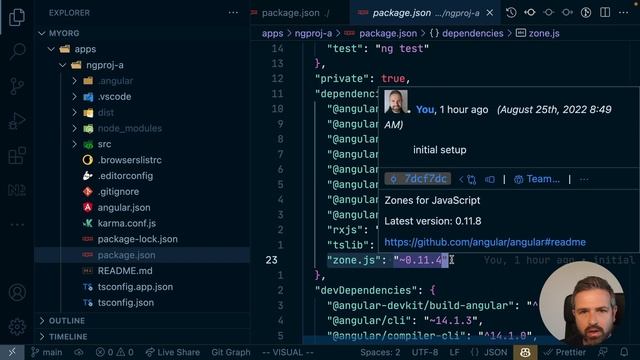The width and height of the screenshot is (640, 360).
Task: Click dependencies in the breadcrumb
Action: (x=473, y=33)
